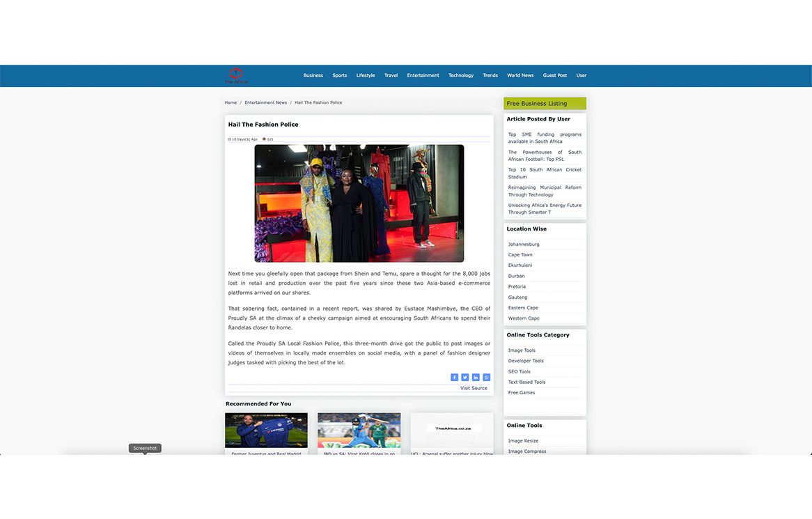Open the fashion article main image
812x519 pixels.
point(359,203)
